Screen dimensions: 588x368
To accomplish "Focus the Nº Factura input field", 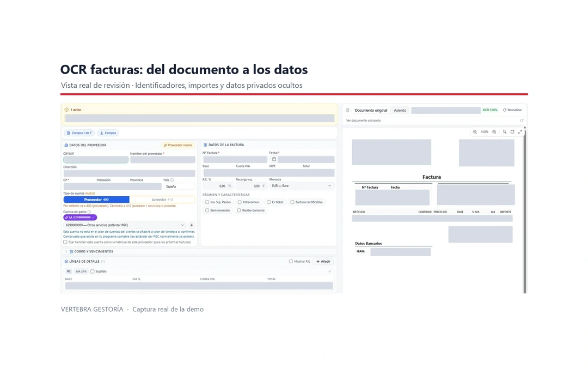I will (235, 159).
